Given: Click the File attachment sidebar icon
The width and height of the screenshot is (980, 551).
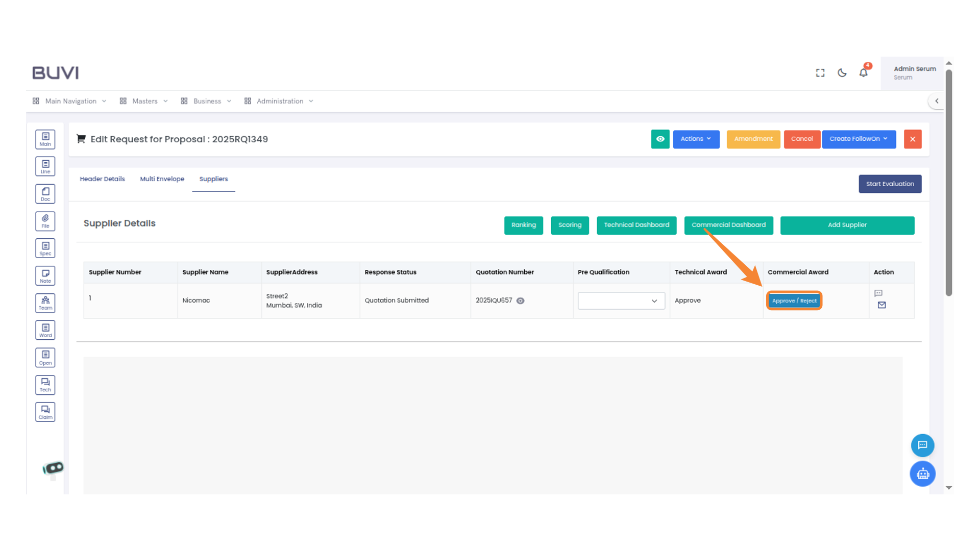Looking at the screenshot, I should [45, 221].
